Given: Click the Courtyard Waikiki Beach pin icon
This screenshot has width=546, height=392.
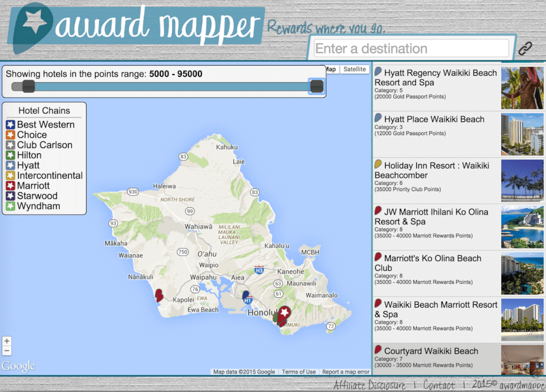Looking at the screenshot, I should coord(378,349).
